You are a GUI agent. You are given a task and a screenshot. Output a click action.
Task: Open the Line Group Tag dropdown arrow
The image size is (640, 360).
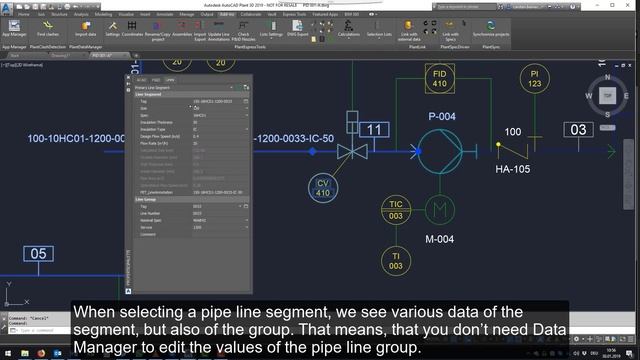240,207
